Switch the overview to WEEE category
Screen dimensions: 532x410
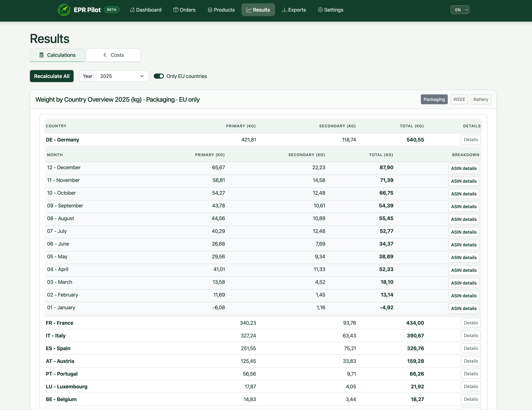coord(459,99)
